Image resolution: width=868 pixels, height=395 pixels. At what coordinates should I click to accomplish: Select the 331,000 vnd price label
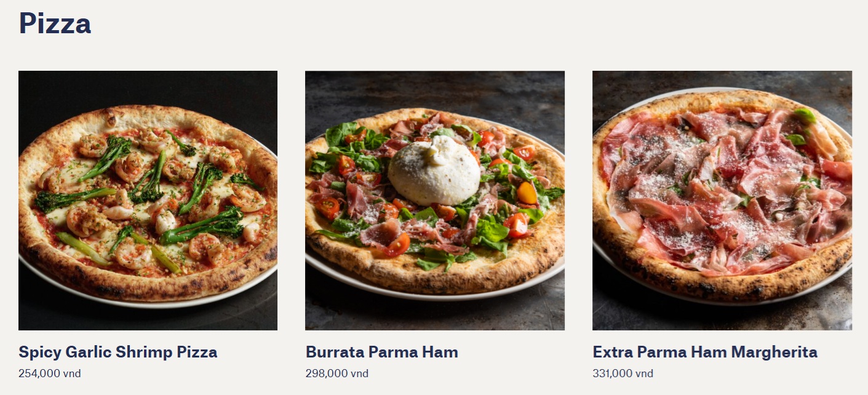coord(623,373)
